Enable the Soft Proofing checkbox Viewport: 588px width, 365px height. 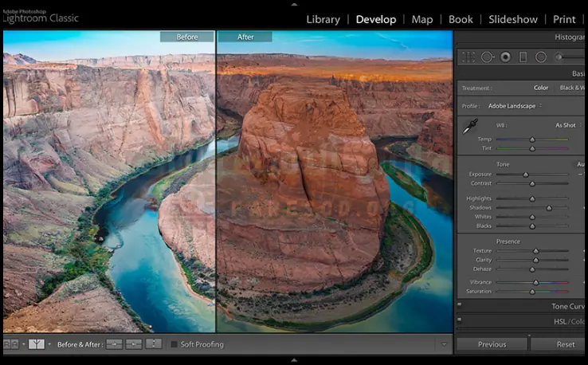click(x=174, y=344)
